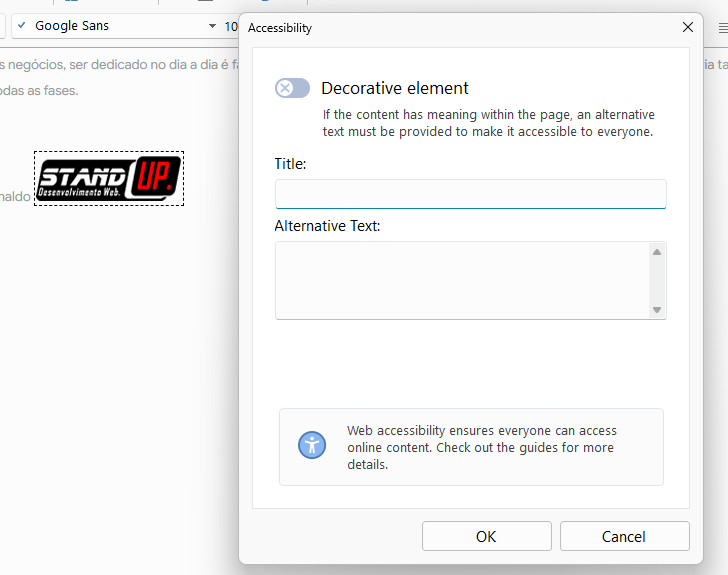
Task: Click the Alternative Text scrollbar track
Action: tap(657, 280)
